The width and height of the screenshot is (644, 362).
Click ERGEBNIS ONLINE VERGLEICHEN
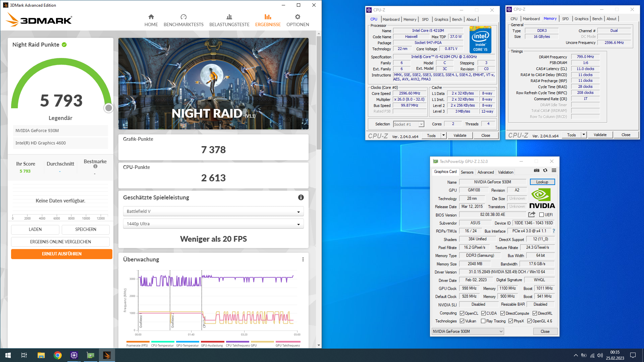point(60,242)
